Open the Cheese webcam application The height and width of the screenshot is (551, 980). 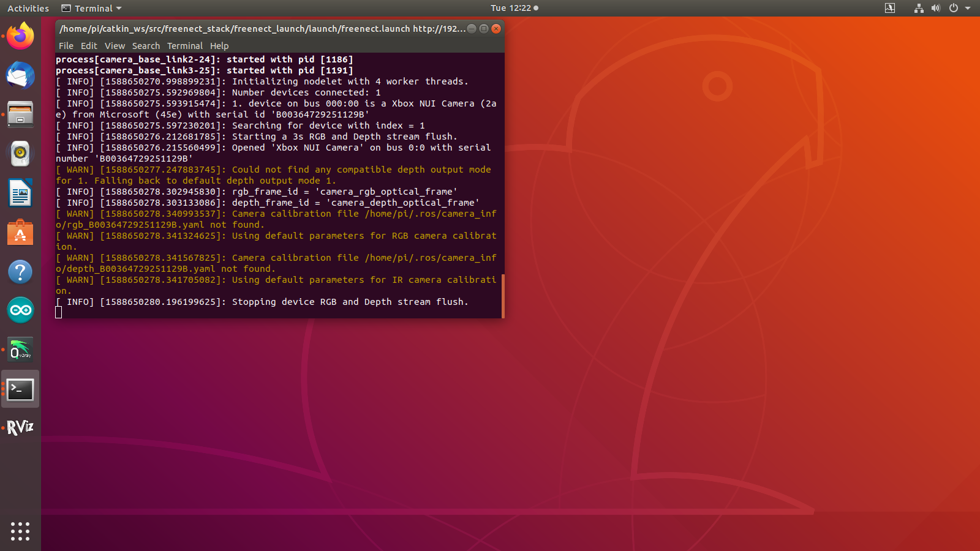[20, 154]
